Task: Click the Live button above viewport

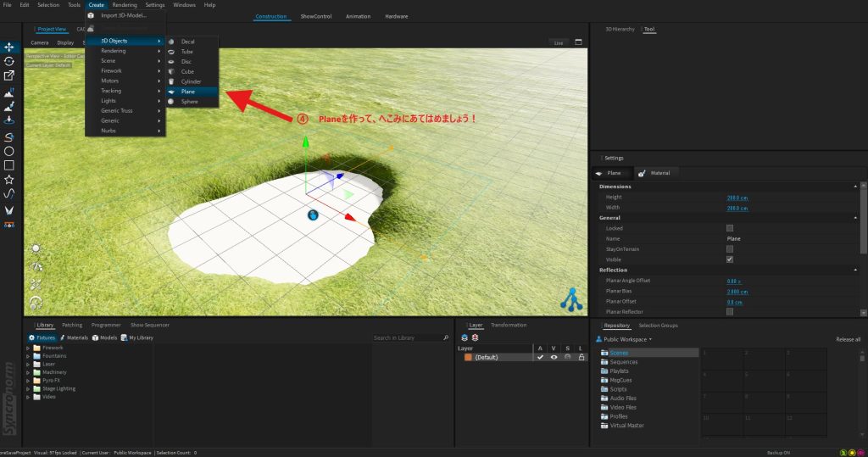Action: [x=558, y=42]
